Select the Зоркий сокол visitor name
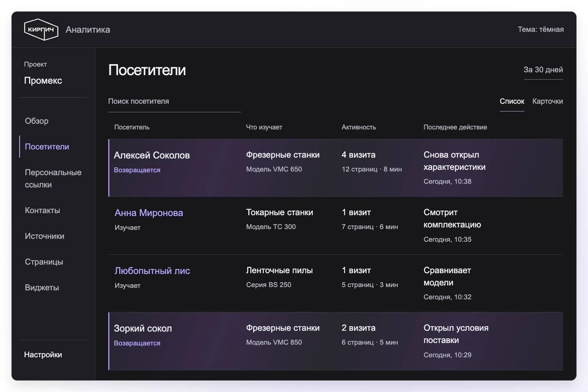This screenshot has width=588, height=392. tap(143, 328)
